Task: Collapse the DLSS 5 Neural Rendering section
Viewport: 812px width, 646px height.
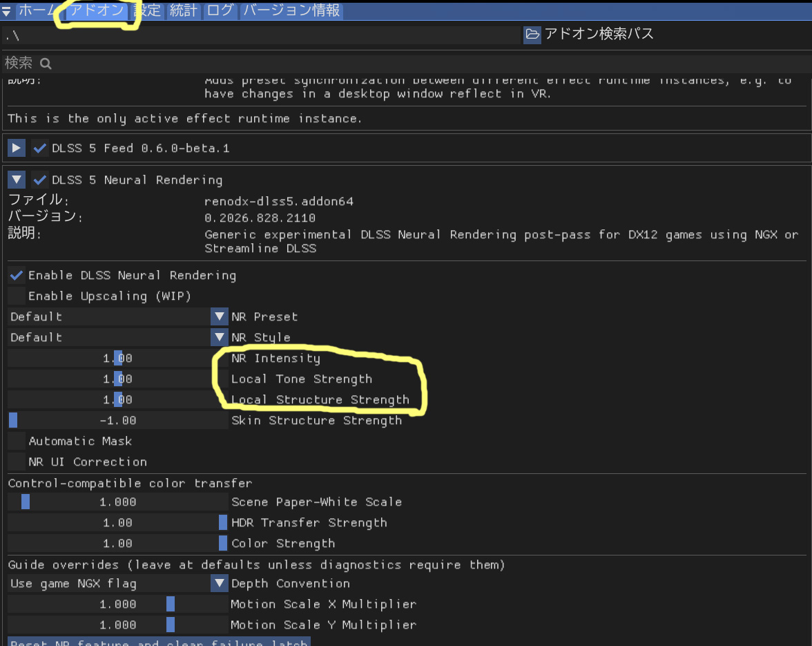Action: tap(17, 180)
